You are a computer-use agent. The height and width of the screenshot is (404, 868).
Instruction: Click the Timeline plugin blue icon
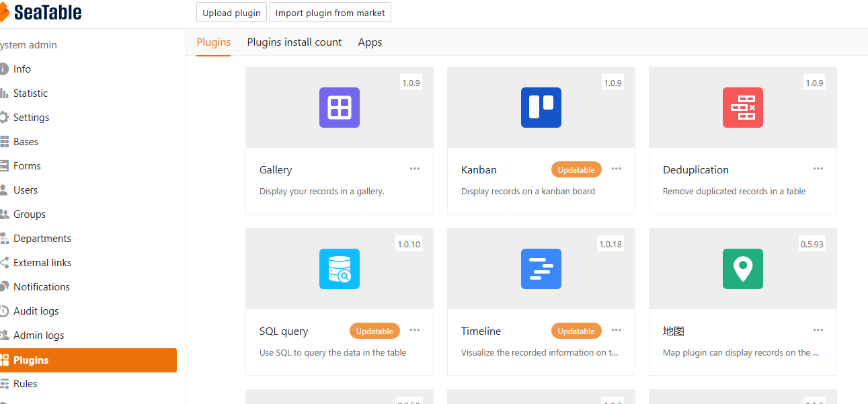click(541, 269)
